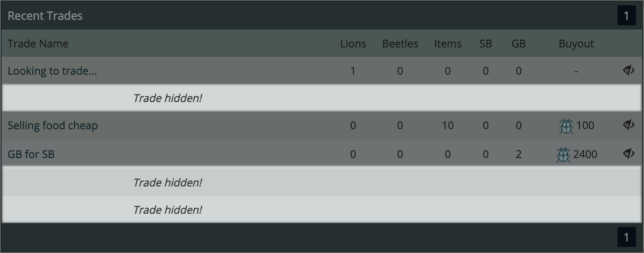This screenshot has width=644, height=253.
Task: Sort by GB column header
Action: point(519,44)
